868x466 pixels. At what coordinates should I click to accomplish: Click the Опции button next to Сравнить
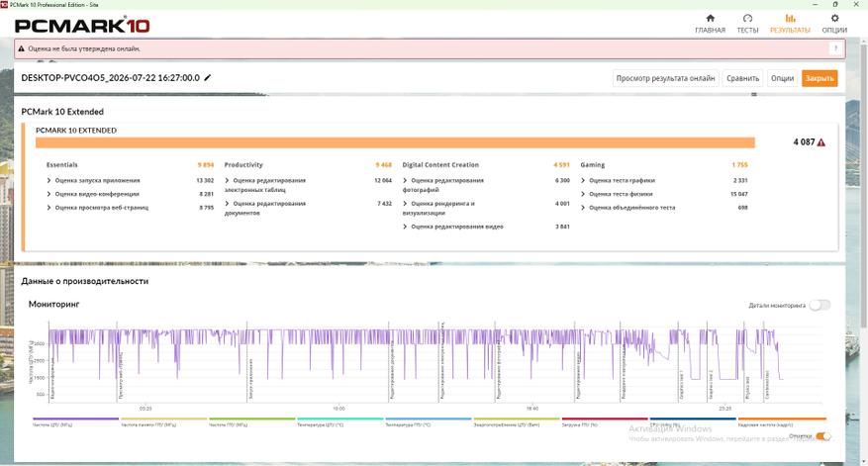click(782, 78)
